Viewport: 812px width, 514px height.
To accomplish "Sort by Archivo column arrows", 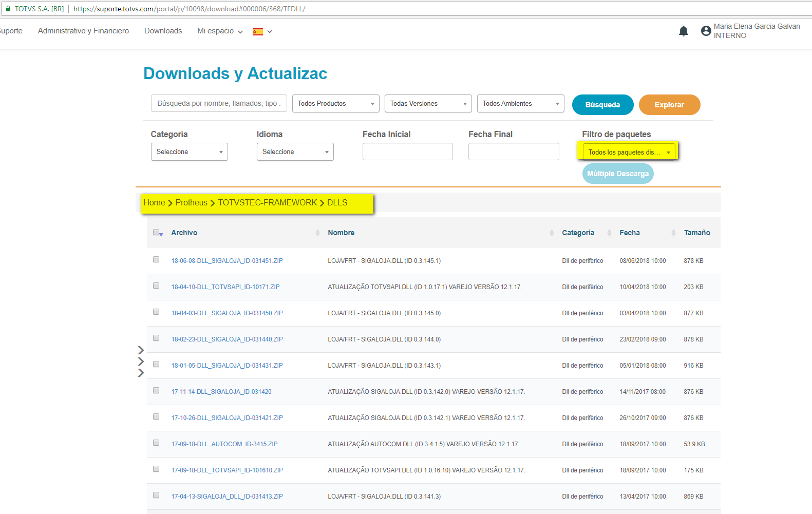I will click(317, 233).
